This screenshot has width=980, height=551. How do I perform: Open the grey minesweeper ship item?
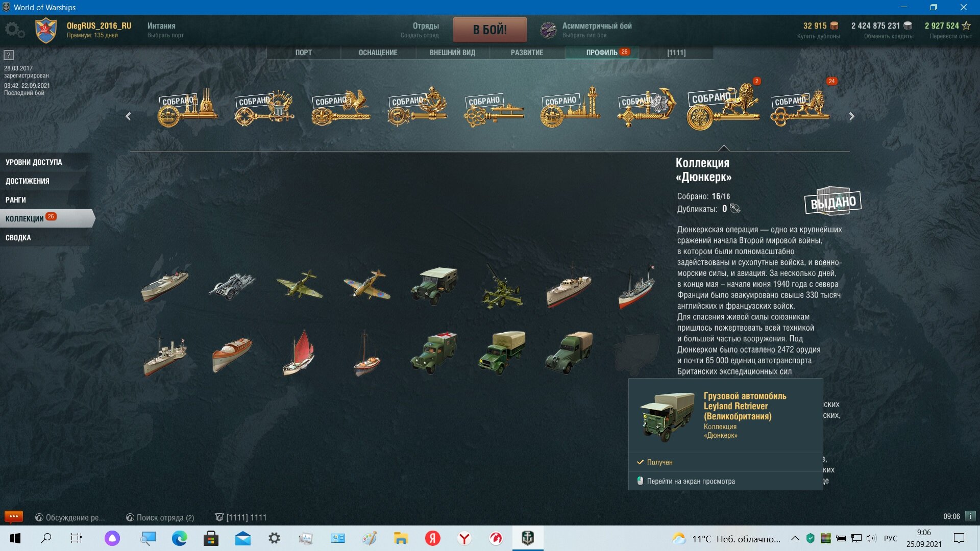tap(164, 353)
